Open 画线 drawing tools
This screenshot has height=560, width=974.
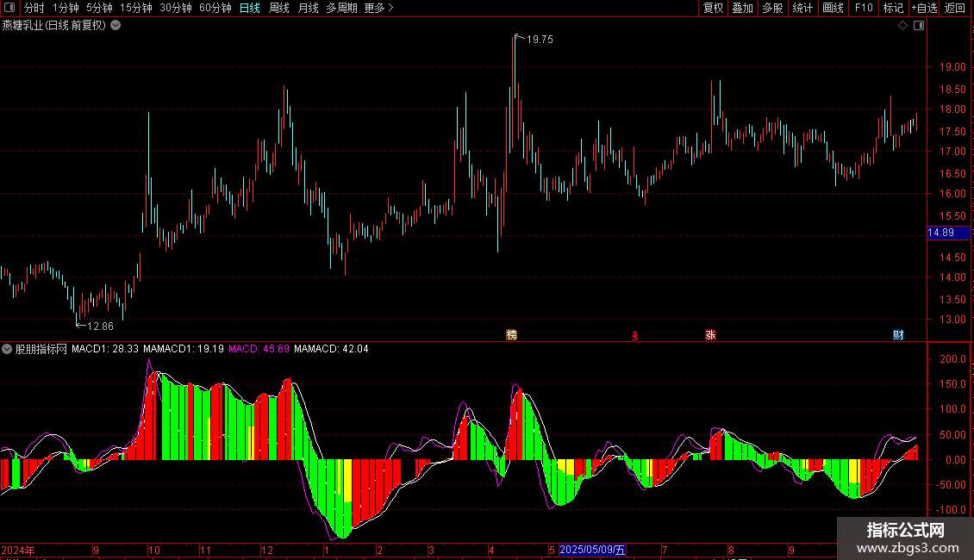833,8
